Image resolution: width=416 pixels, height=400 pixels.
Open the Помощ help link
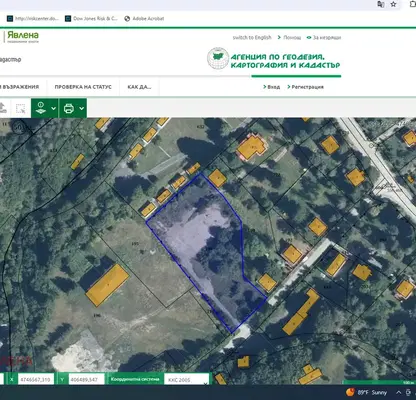coord(289,37)
